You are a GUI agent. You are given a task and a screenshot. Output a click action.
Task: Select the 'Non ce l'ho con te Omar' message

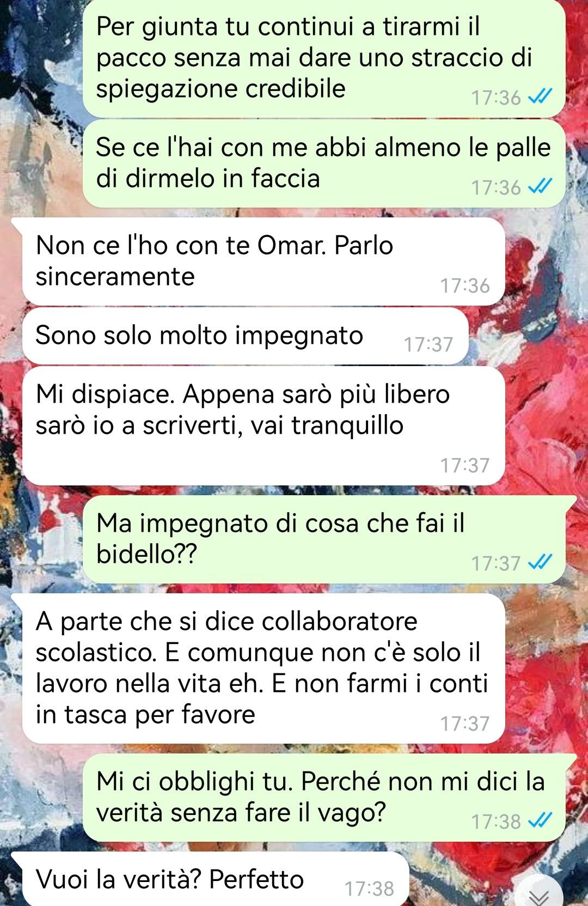(x=264, y=262)
